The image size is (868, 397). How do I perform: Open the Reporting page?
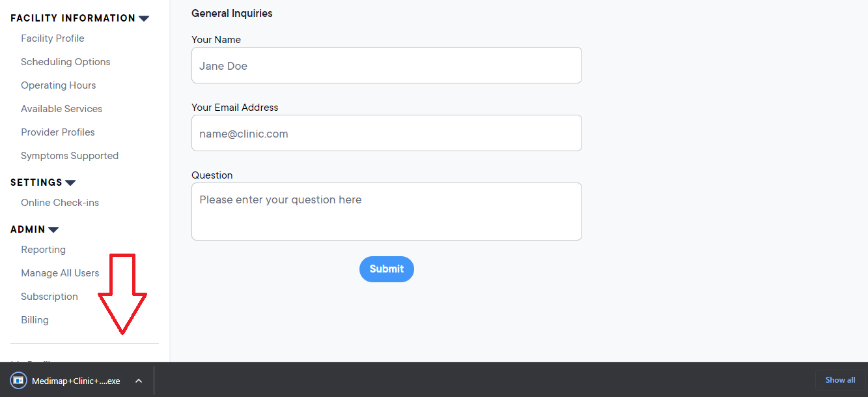pyautogui.click(x=44, y=250)
